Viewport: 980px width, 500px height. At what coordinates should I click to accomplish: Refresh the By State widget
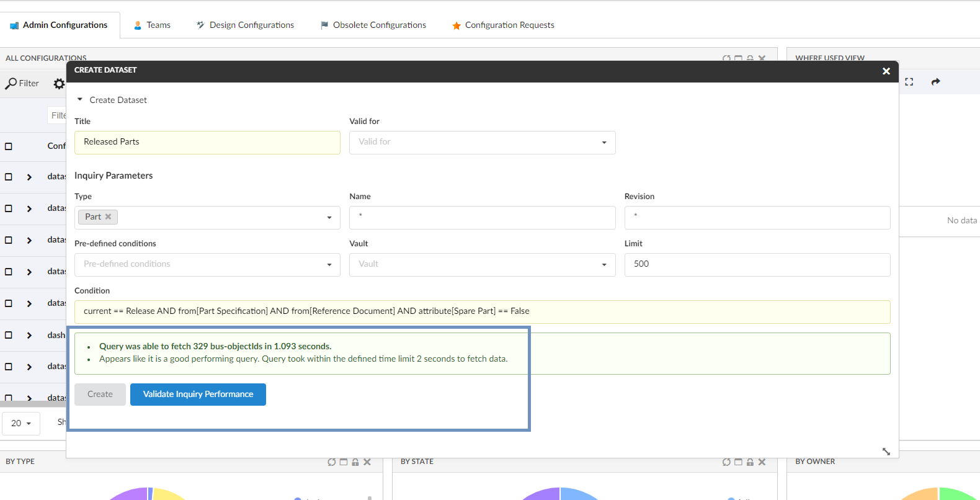point(726,462)
